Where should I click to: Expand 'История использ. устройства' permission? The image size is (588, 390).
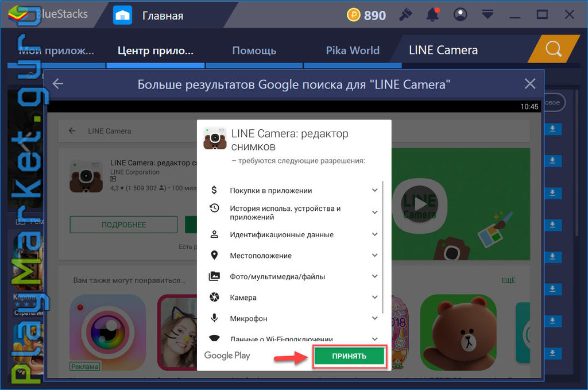pos(374,213)
